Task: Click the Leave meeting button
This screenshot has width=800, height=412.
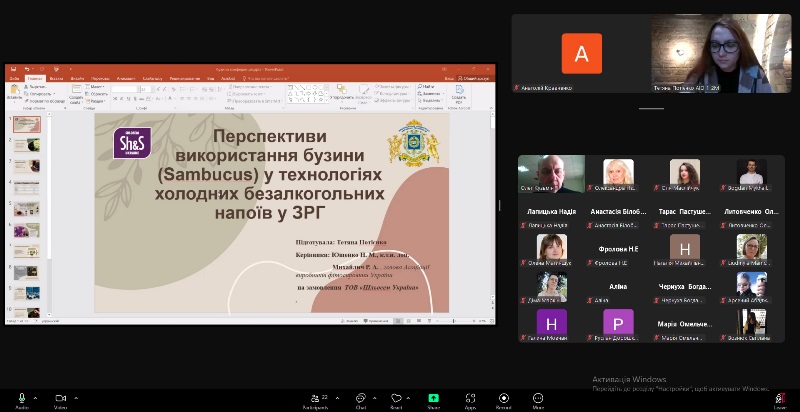Action: [x=780, y=400]
